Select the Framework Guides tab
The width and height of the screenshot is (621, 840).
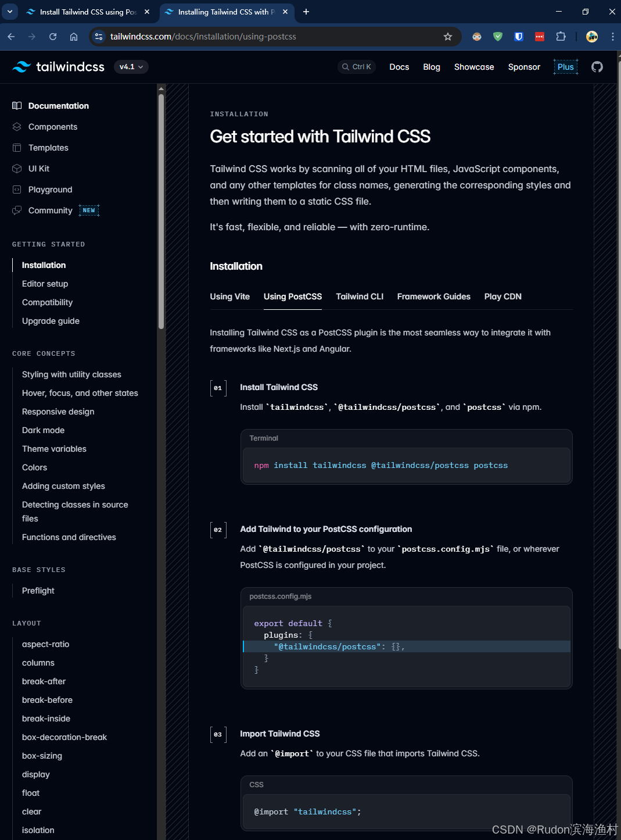434,296
